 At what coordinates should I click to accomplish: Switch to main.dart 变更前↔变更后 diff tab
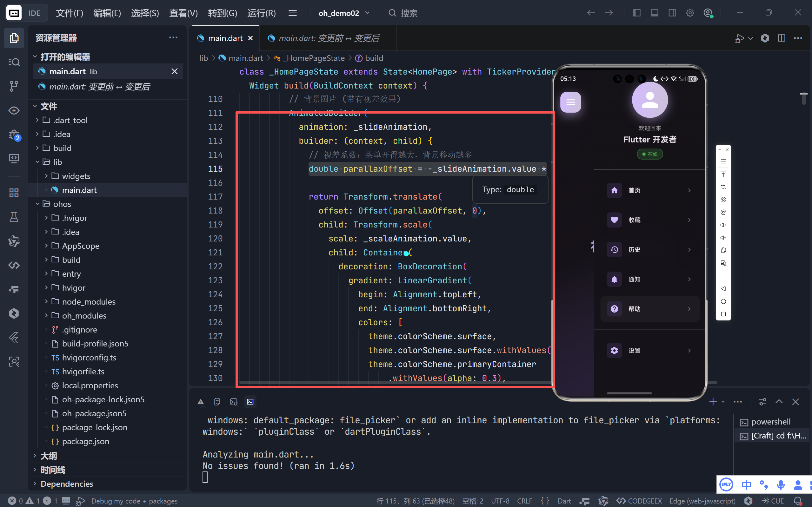(328, 38)
